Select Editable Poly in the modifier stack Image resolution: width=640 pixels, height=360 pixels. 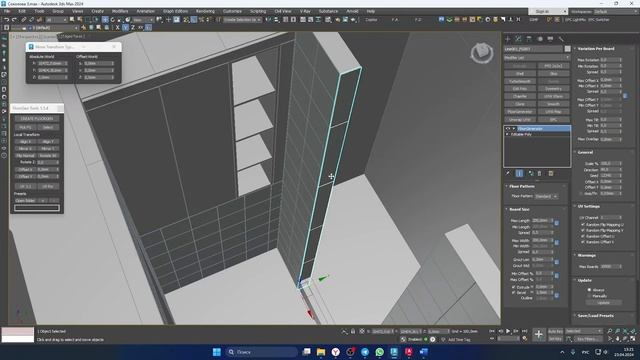[x=521, y=134]
